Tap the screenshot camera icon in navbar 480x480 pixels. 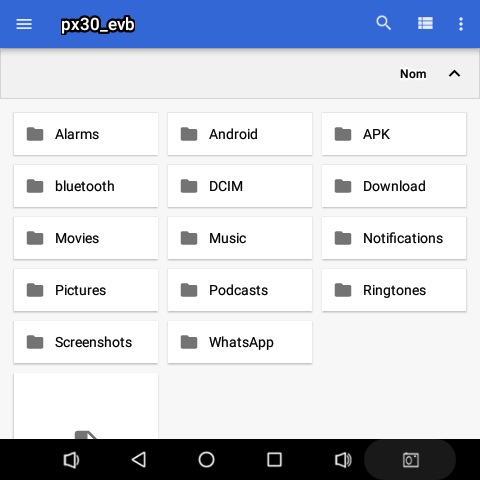(x=411, y=460)
